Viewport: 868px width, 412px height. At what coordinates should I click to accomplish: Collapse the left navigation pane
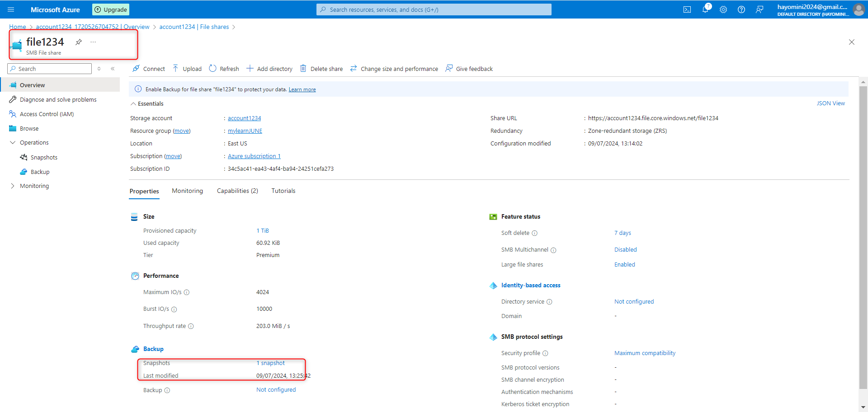click(x=113, y=69)
